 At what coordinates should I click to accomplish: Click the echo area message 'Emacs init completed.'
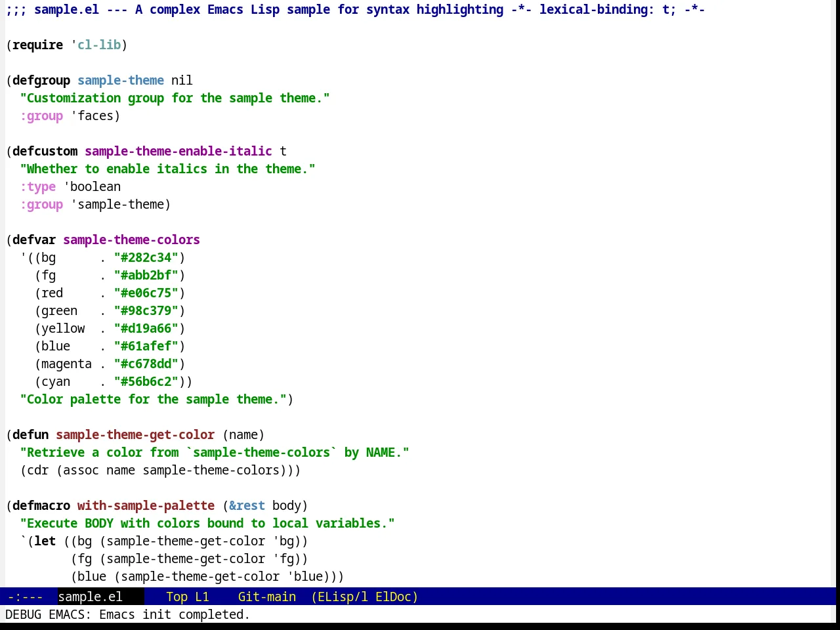pyautogui.click(x=175, y=614)
